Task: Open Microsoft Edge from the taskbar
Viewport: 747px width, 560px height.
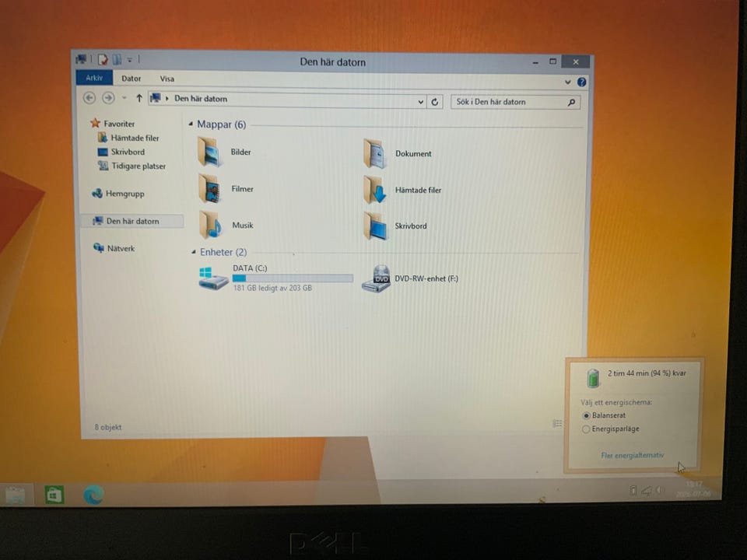Action: [93, 495]
